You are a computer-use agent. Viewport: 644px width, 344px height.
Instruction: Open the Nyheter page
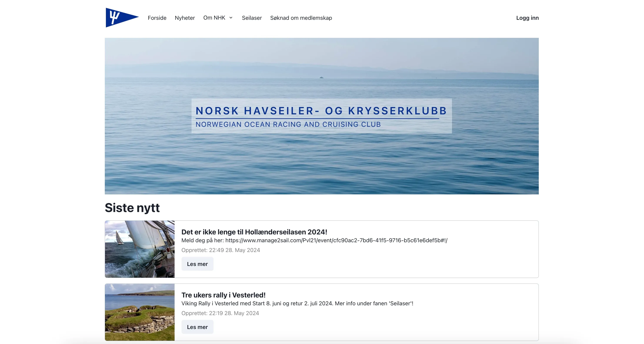(185, 18)
